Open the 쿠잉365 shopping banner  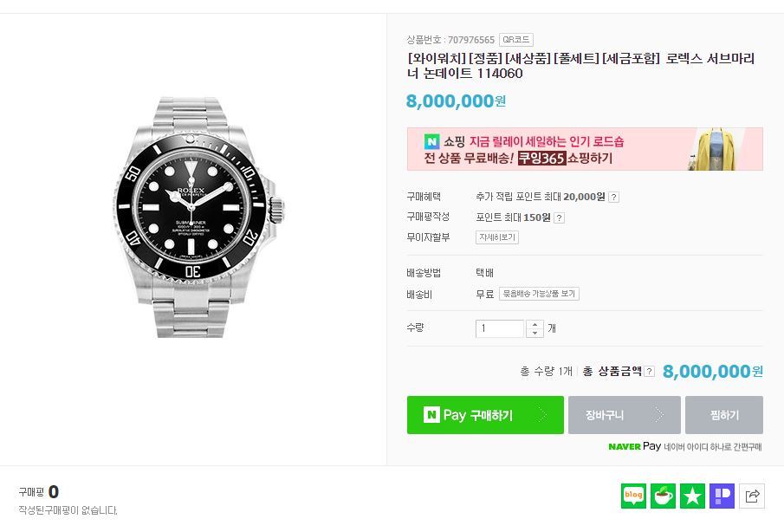point(585,149)
